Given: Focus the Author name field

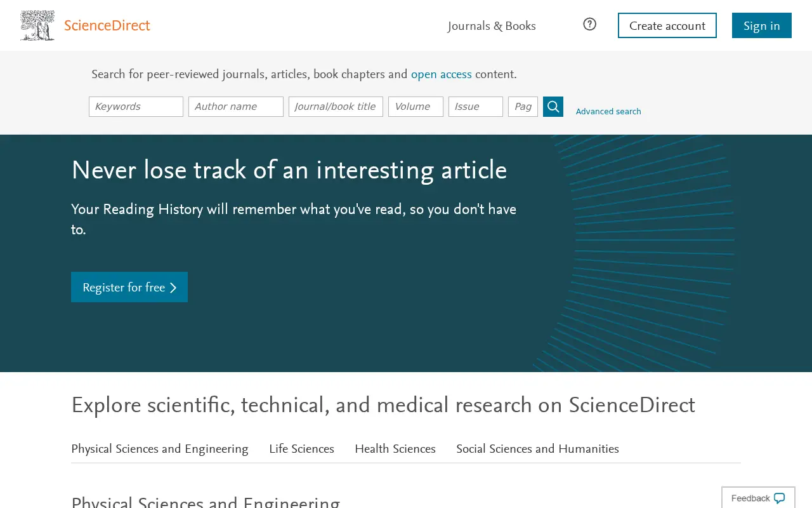Looking at the screenshot, I should point(236,107).
